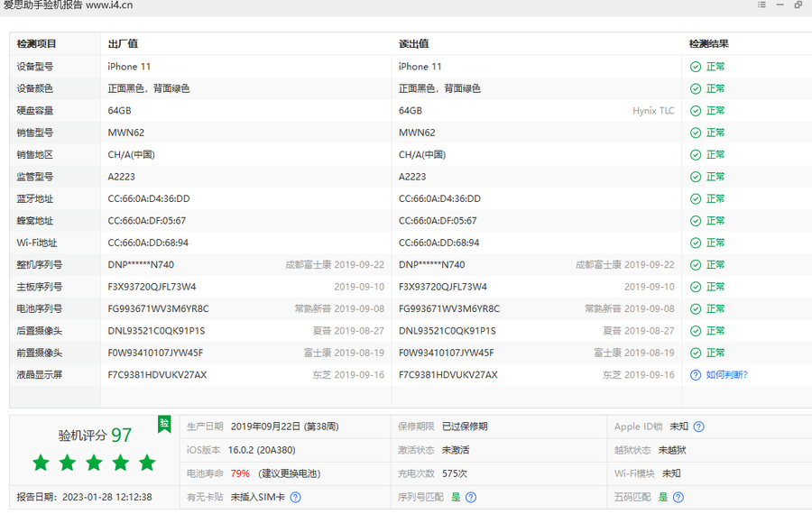Restore the window using title bar button
Viewport: 812px width, 514px height.
pos(798,5)
